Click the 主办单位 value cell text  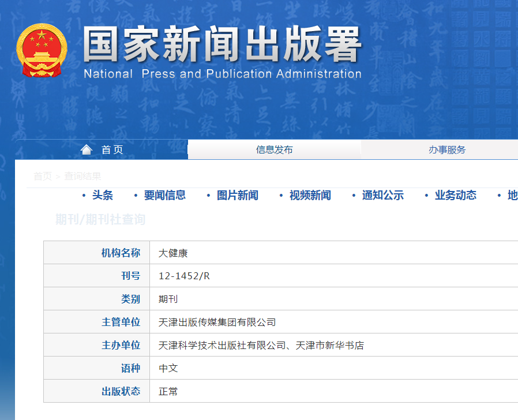[x=261, y=345]
